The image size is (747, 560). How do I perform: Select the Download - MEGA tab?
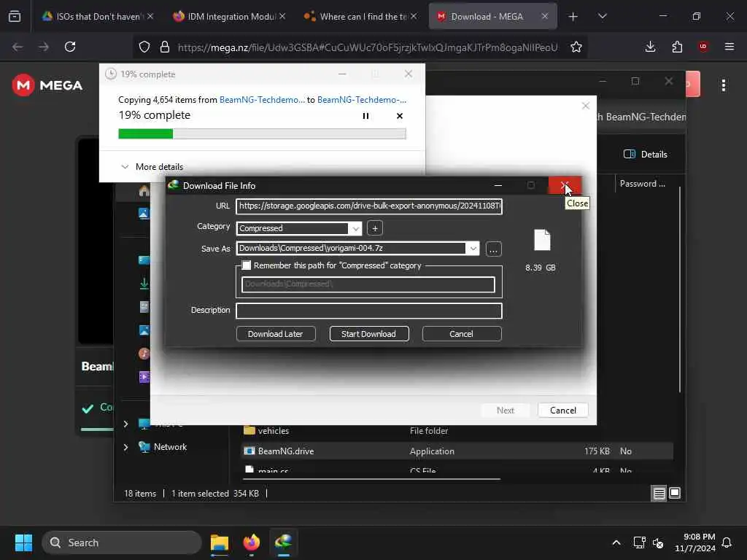click(x=493, y=16)
